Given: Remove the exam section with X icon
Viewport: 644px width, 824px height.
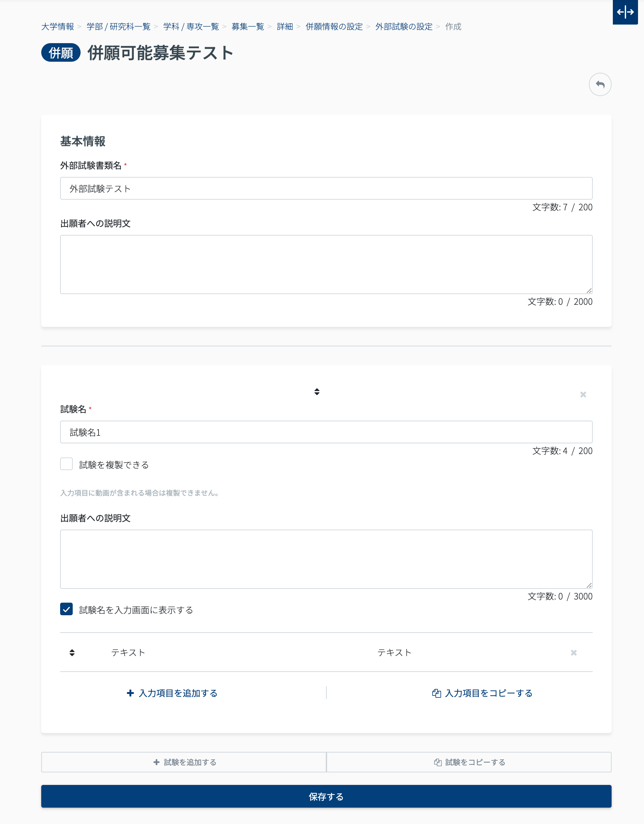Looking at the screenshot, I should pyautogui.click(x=583, y=394).
